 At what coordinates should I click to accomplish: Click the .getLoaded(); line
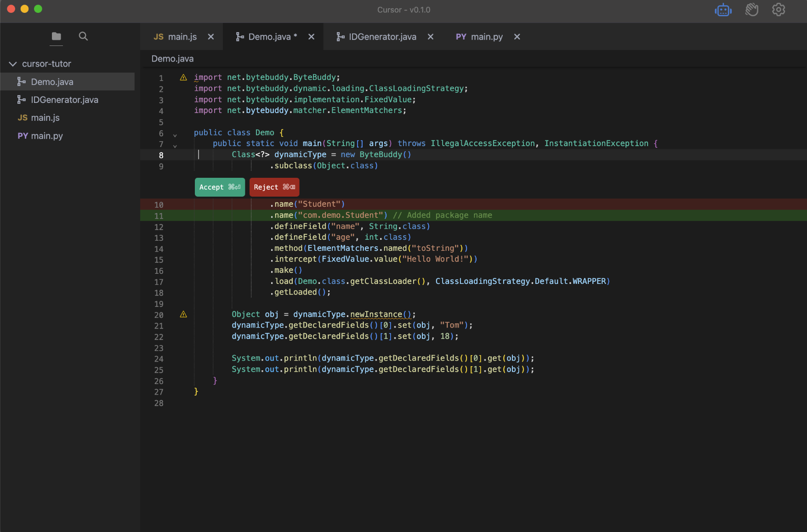(300, 292)
